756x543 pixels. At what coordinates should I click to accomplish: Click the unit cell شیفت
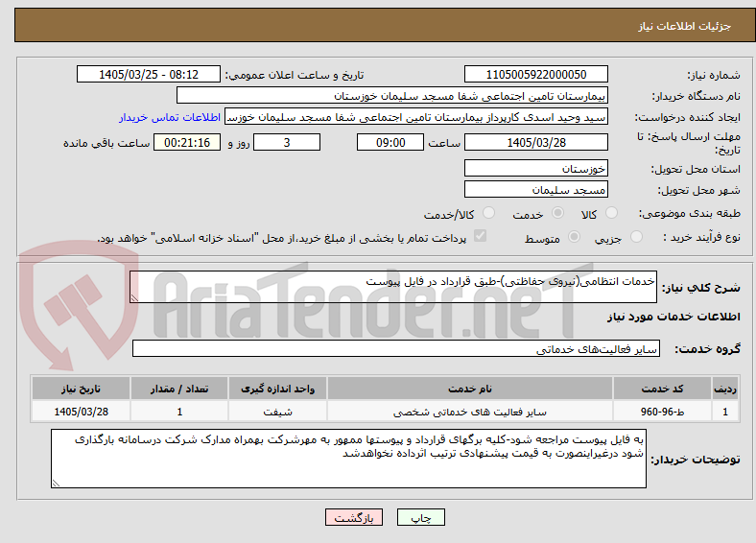tap(277, 412)
